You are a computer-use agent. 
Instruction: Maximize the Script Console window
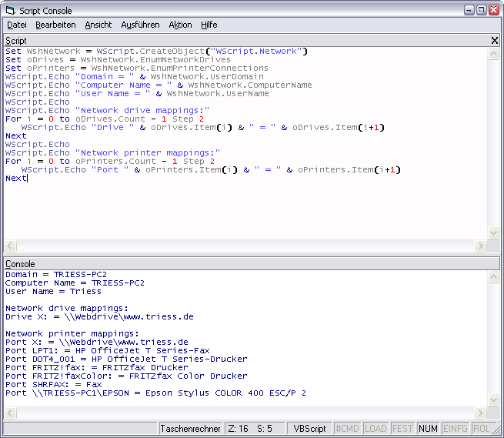click(x=481, y=10)
